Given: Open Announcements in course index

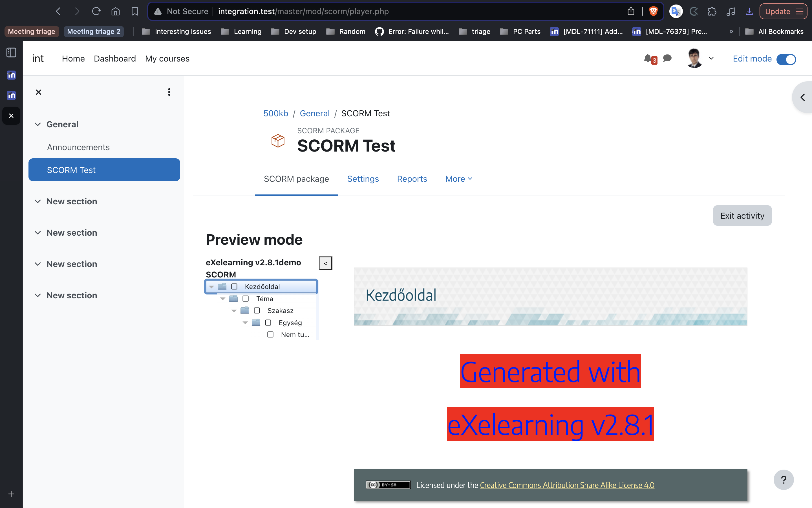Looking at the screenshot, I should [x=78, y=147].
